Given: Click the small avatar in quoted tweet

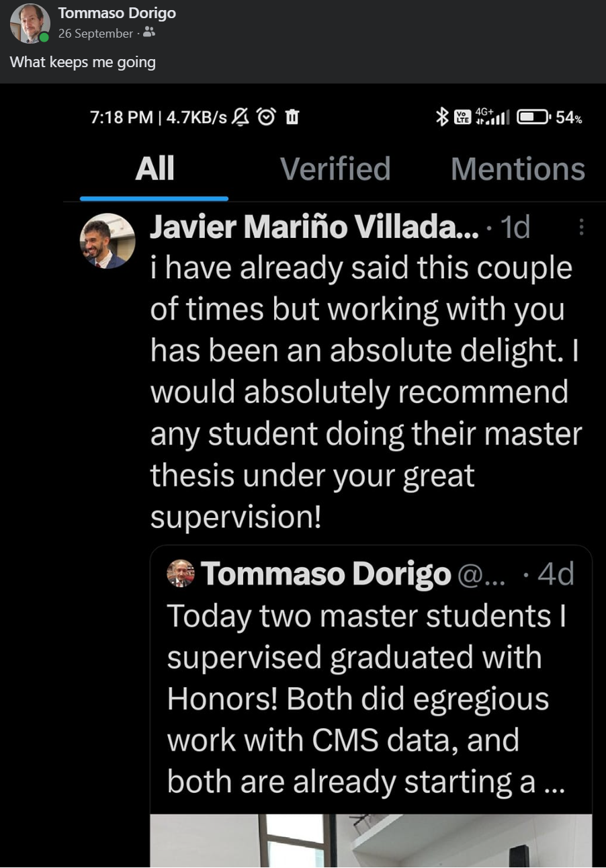Looking at the screenshot, I should pyautogui.click(x=180, y=573).
